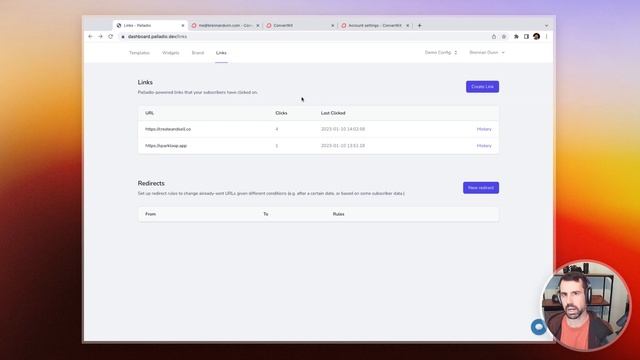Go back with the browser back arrow

pyautogui.click(x=91, y=37)
